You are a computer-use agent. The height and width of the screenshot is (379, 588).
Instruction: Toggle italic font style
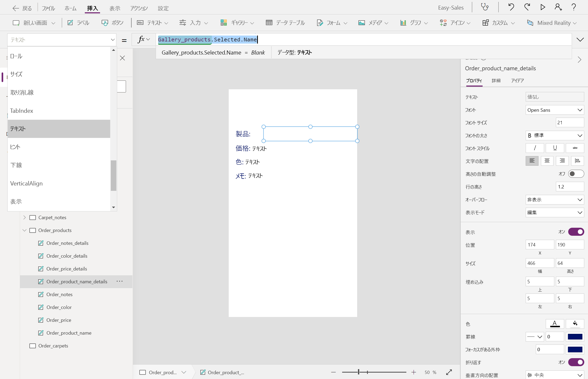[535, 148]
